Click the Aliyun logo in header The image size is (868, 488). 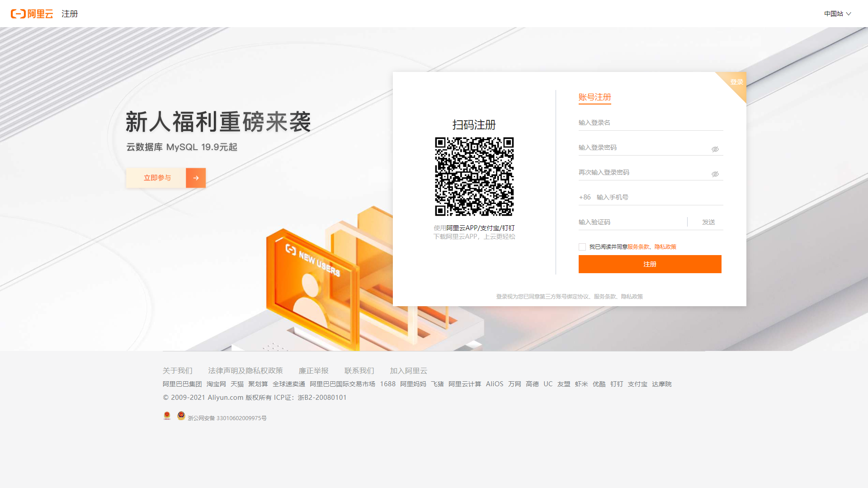pyautogui.click(x=32, y=14)
